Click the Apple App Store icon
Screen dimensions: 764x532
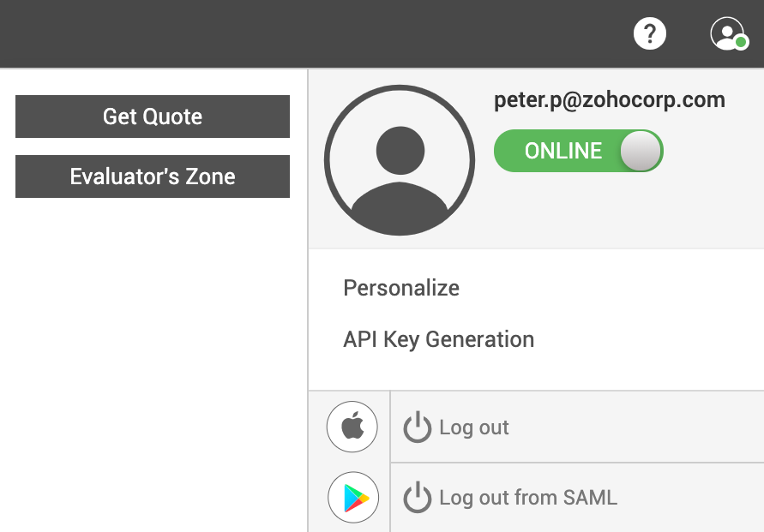[352, 427]
